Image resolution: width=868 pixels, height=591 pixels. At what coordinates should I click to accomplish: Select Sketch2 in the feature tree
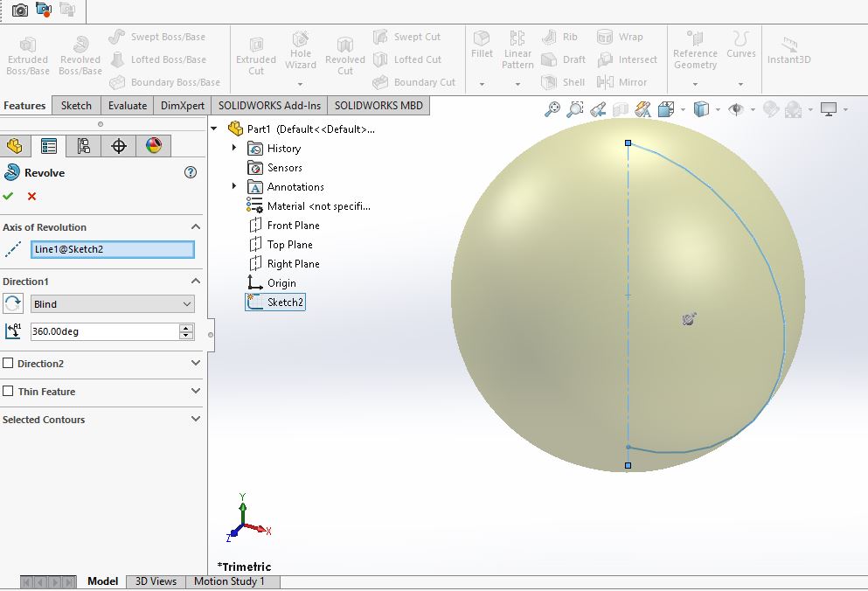click(x=275, y=302)
